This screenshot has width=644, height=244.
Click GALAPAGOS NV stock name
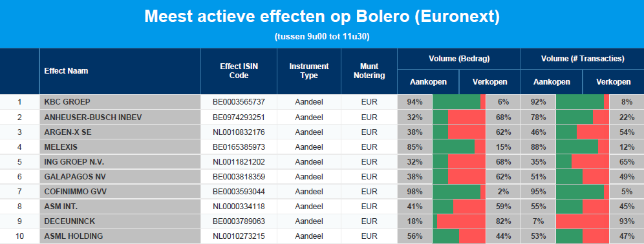click(72, 177)
